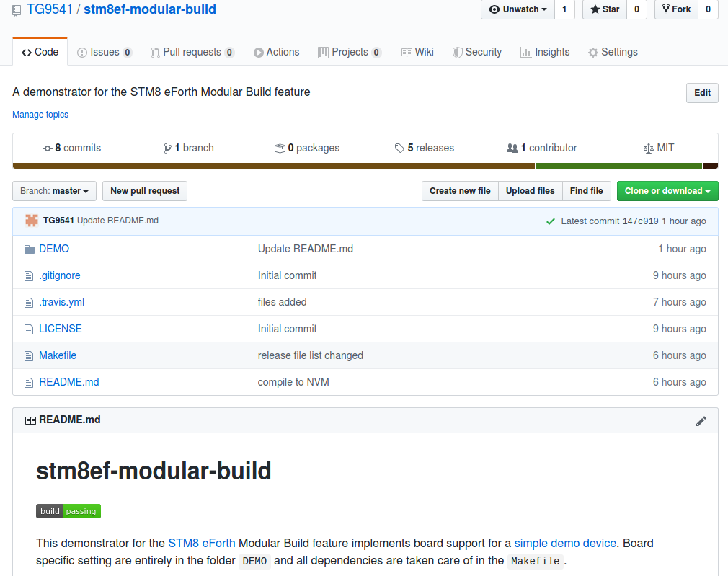Click the repository book icon beside TG9541
Image resolution: width=728 pixels, height=576 pixels.
17,10
